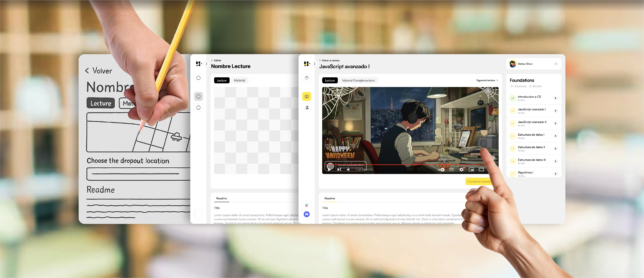
Task: Open the Readme tab below the video
Action: point(329,198)
